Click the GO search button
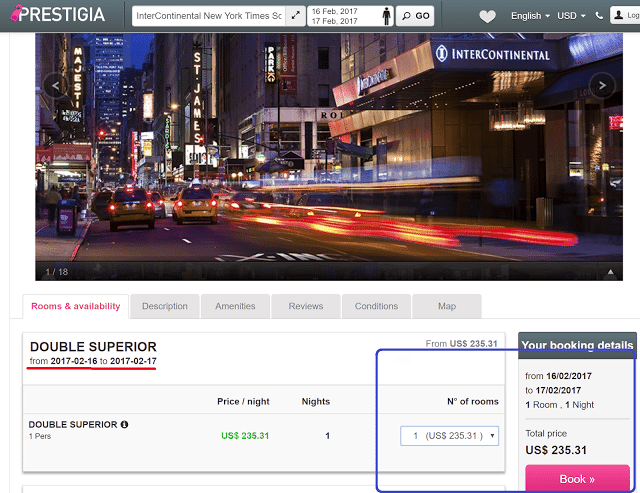 click(415, 16)
